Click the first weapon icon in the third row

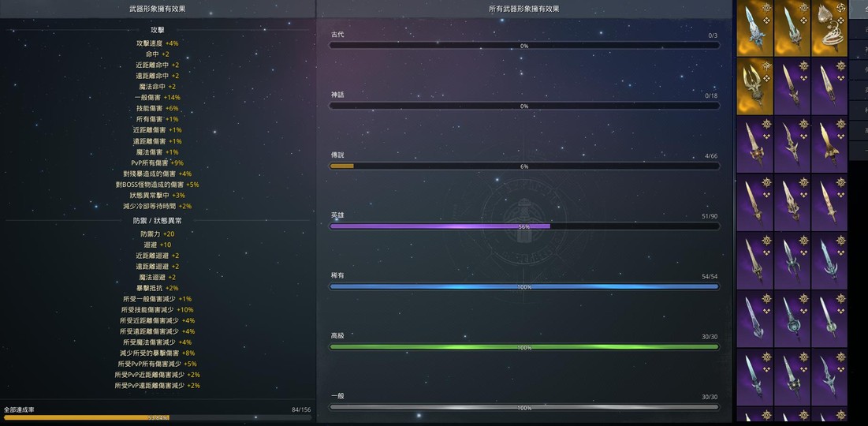coord(754,144)
